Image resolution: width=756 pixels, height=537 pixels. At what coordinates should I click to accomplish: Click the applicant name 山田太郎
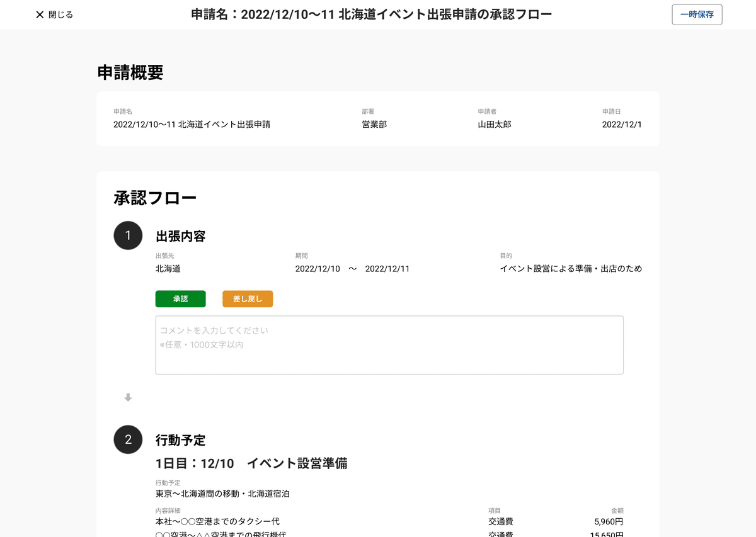click(495, 125)
